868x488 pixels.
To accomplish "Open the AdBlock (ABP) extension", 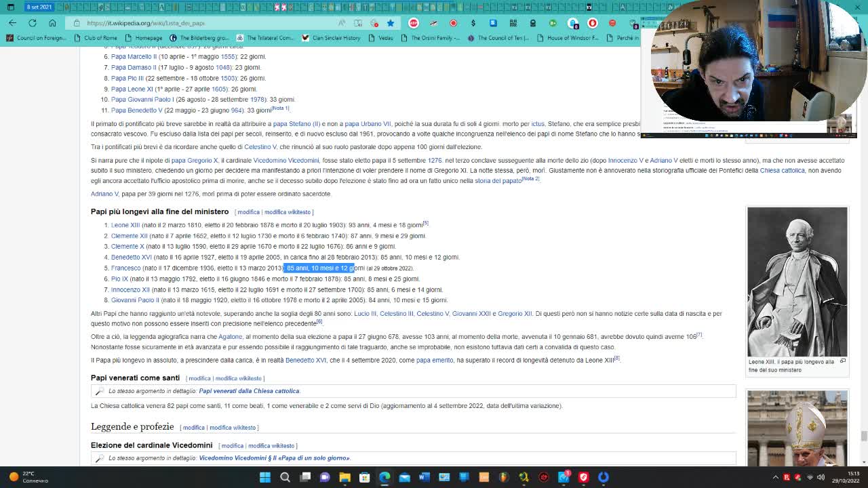I will 414,23.
